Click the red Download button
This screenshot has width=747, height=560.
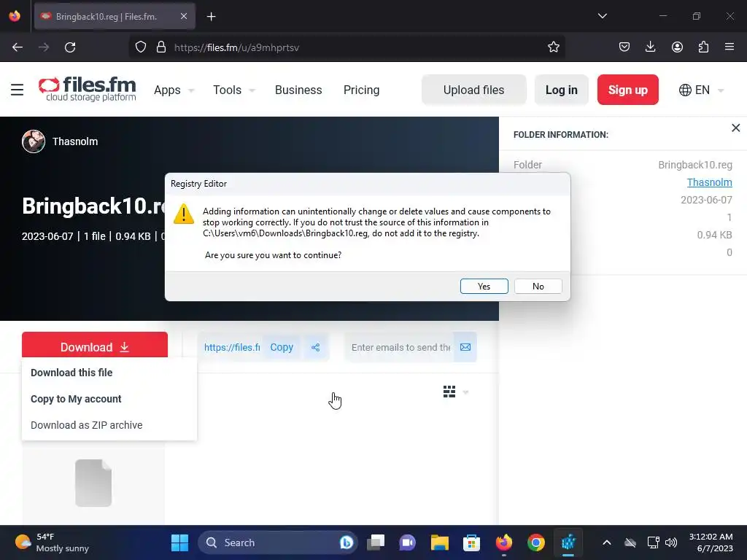95,346
